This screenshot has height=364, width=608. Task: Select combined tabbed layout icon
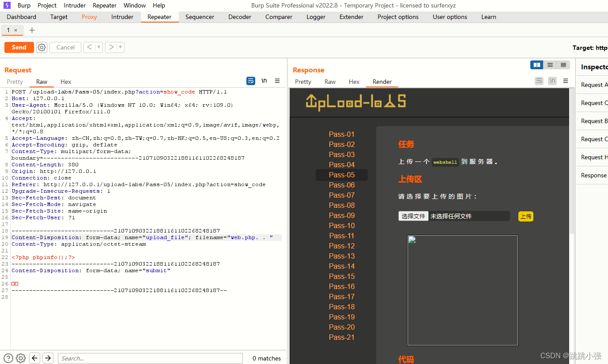[x=563, y=65]
